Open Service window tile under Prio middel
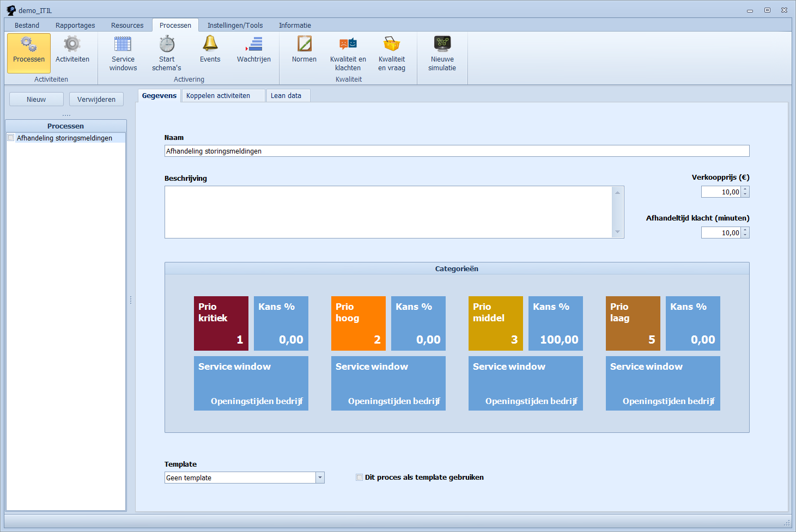796x532 pixels. click(x=526, y=383)
